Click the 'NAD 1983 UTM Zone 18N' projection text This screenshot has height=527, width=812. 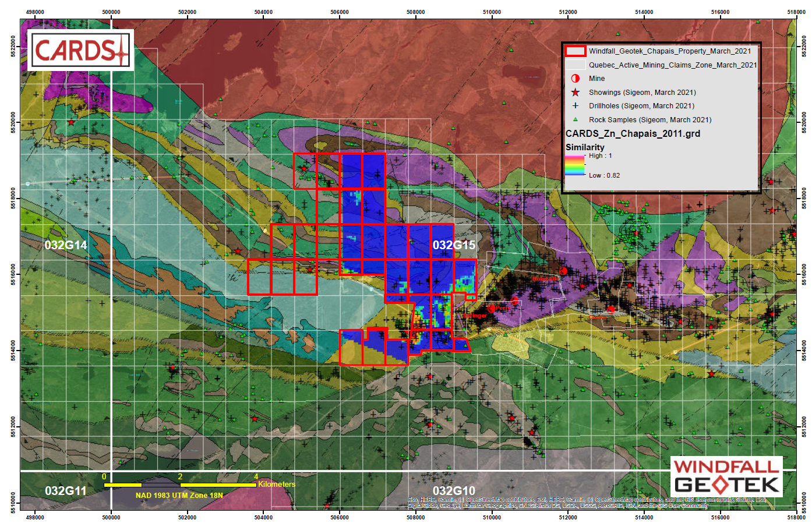pyautogui.click(x=179, y=496)
